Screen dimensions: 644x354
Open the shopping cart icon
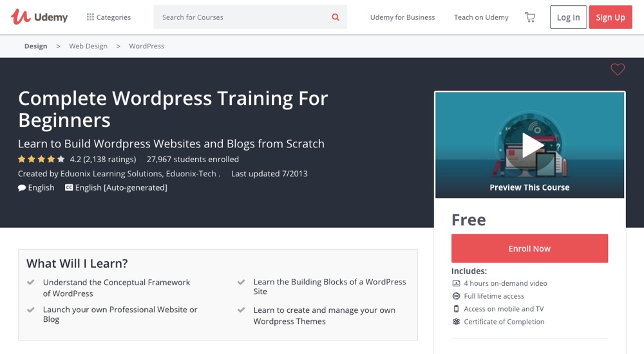pos(530,17)
